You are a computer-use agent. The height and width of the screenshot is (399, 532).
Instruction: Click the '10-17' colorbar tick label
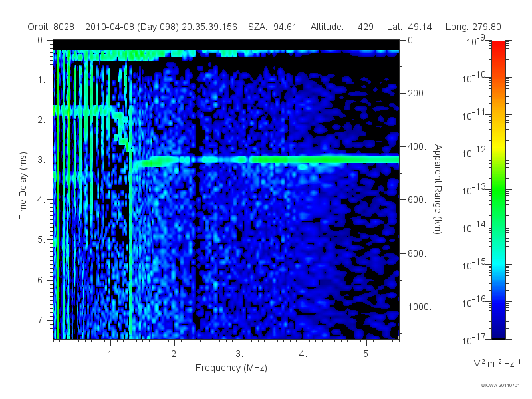click(x=475, y=339)
